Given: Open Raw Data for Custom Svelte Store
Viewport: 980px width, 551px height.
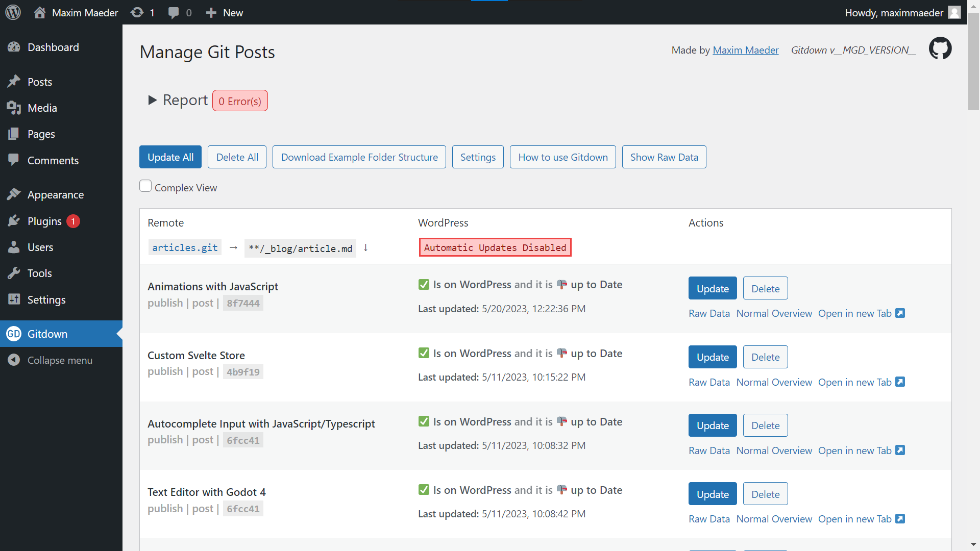Looking at the screenshot, I should [x=709, y=382].
